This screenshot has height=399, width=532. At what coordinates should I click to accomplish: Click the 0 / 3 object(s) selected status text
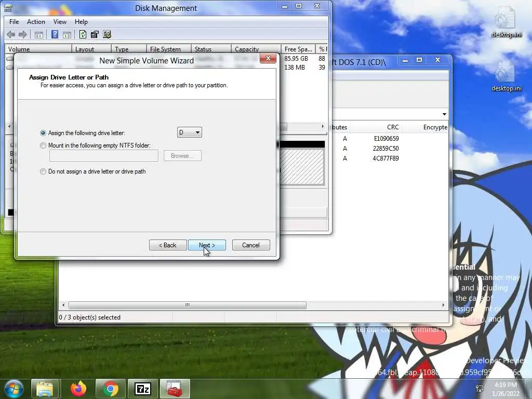click(x=89, y=317)
